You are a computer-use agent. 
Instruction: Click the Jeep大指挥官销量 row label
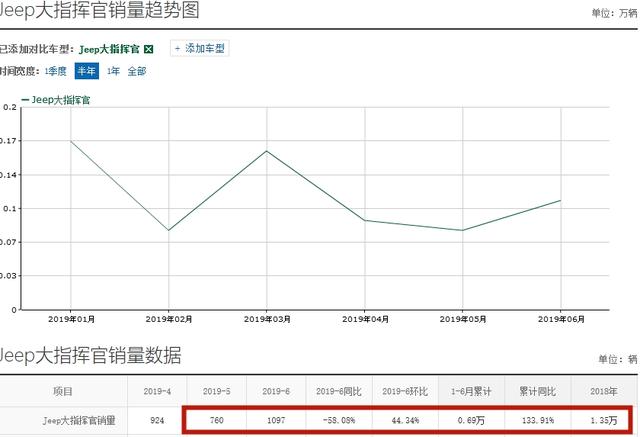79,420
